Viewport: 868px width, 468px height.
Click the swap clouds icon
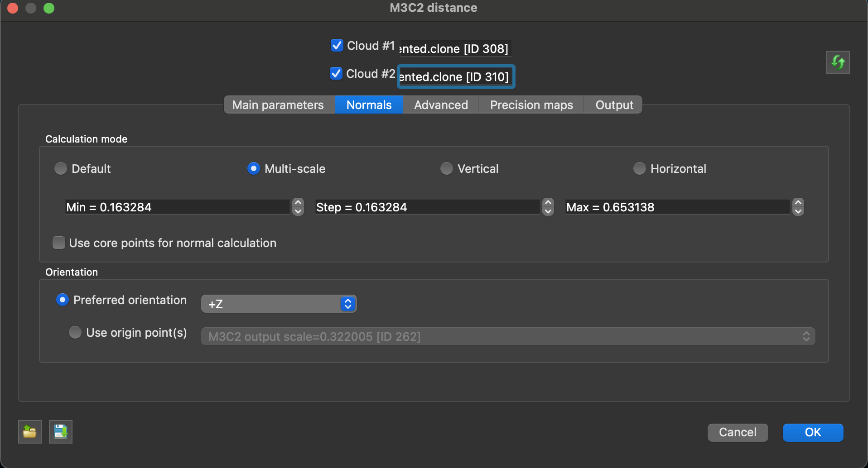pos(838,62)
